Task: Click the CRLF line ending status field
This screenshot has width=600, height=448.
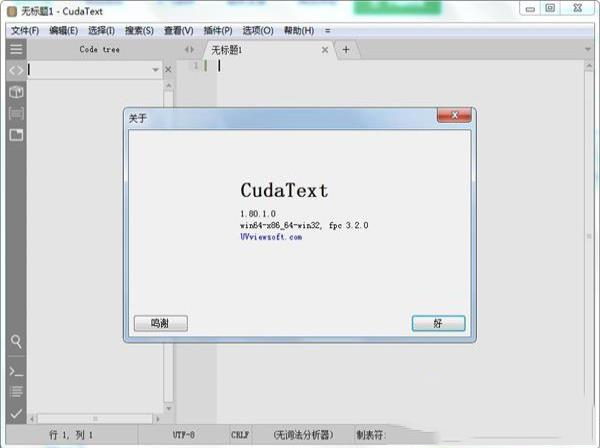Action: pyautogui.click(x=240, y=435)
